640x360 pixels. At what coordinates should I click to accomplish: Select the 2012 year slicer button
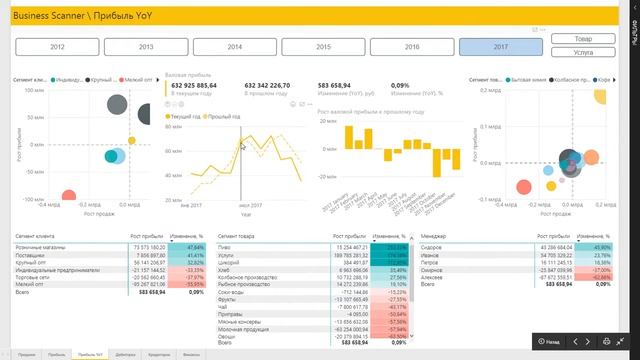click(x=57, y=47)
